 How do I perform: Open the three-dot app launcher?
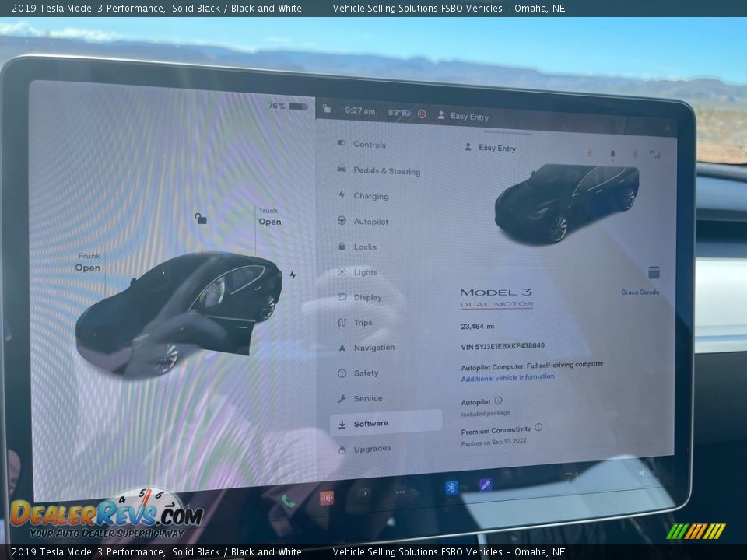pyautogui.click(x=401, y=492)
